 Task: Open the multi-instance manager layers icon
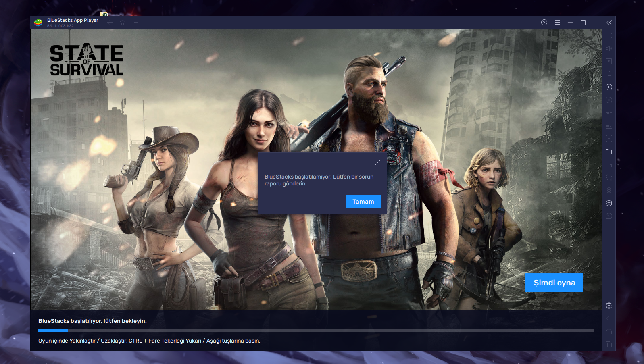(x=609, y=203)
